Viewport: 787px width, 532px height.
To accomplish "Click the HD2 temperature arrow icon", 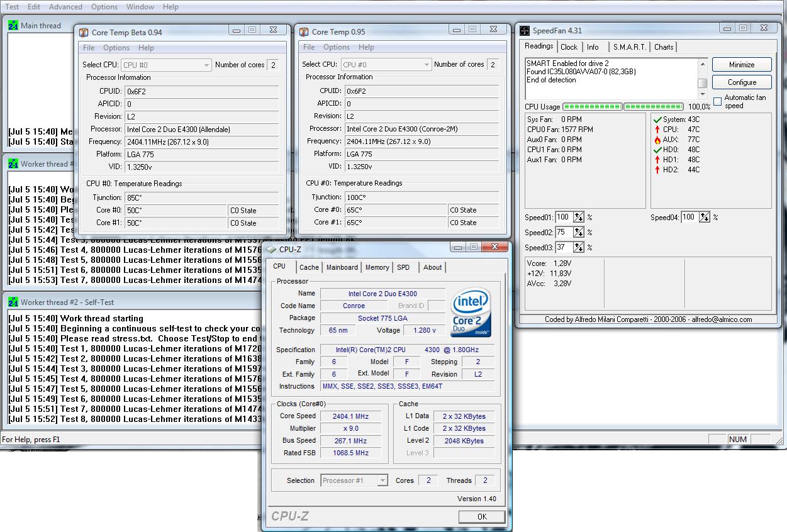I will pyautogui.click(x=657, y=170).
